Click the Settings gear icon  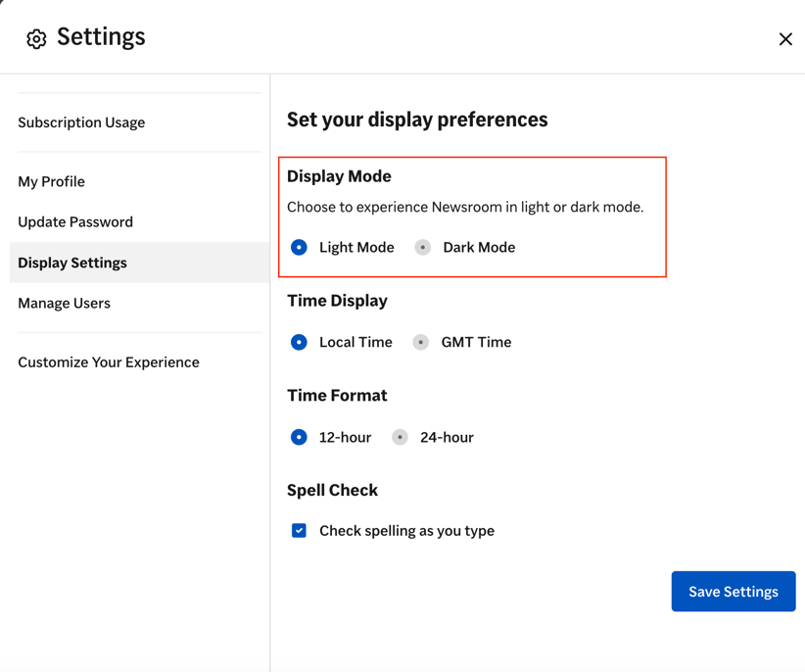coord(36,38)
